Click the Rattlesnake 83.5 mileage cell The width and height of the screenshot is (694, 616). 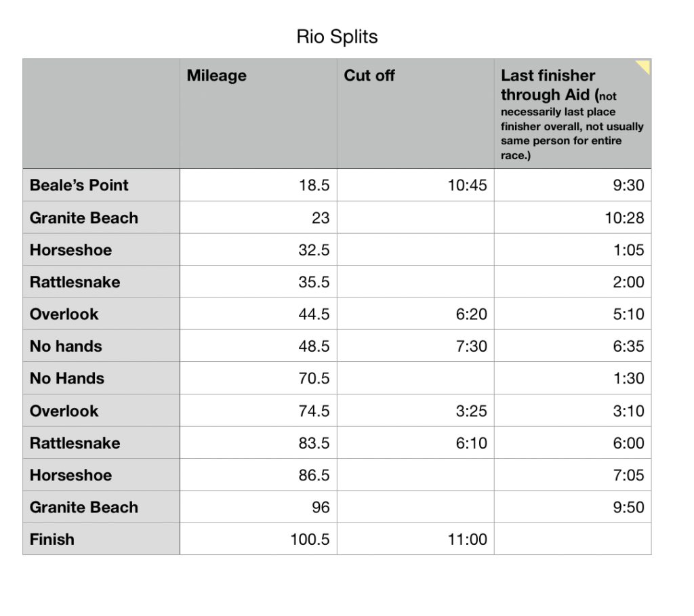click(x=258, y=443)
